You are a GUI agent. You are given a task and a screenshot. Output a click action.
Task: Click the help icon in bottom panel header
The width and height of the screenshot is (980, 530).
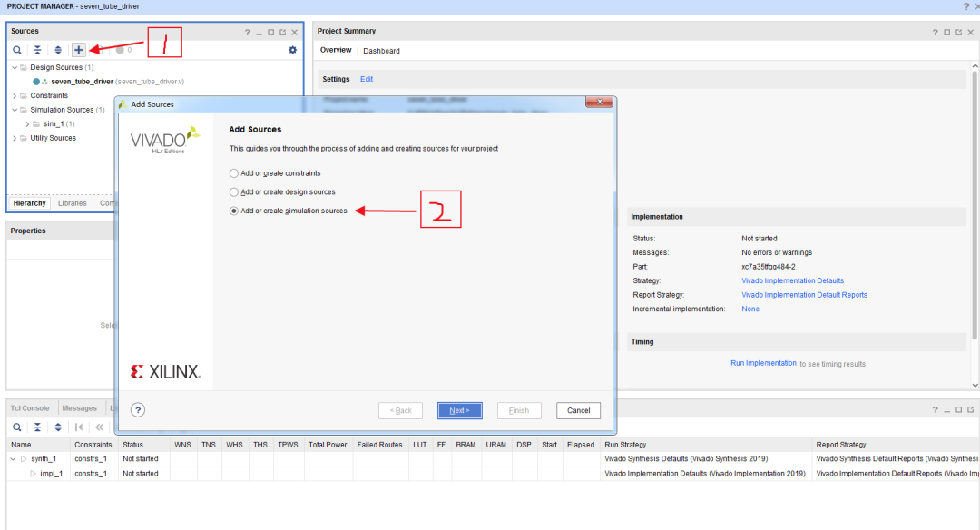[935, 410]
